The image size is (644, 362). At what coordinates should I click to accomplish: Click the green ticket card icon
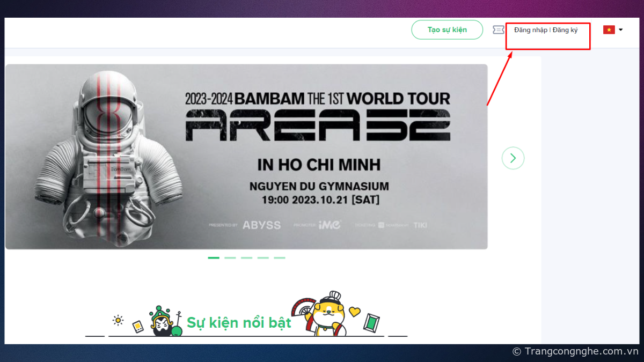[x=372, y=322]
